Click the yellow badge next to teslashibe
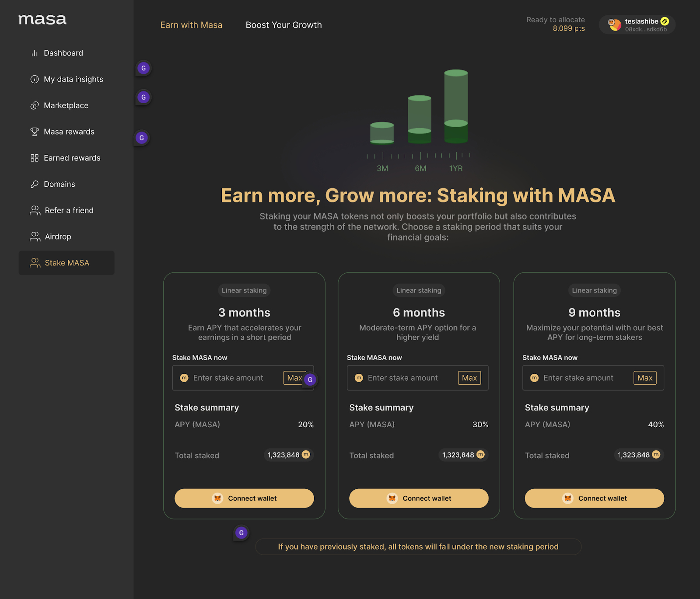The image size is (700, 599). [665, 21]
